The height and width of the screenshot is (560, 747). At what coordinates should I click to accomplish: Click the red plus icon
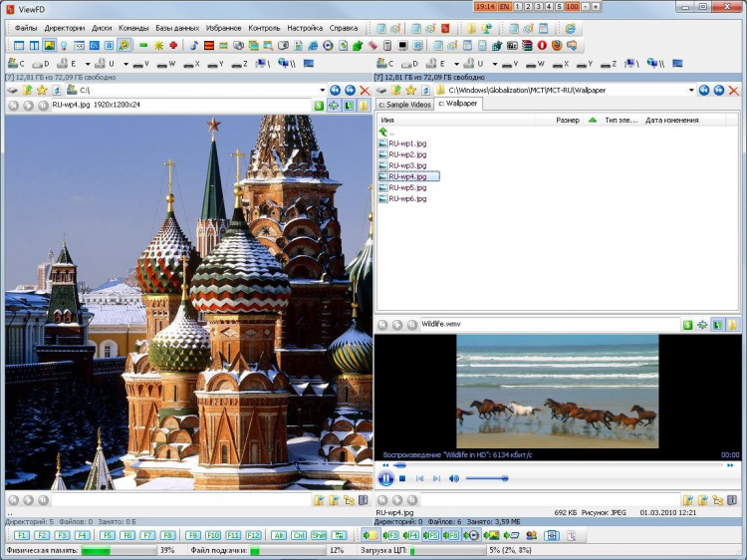pos(173,45)
